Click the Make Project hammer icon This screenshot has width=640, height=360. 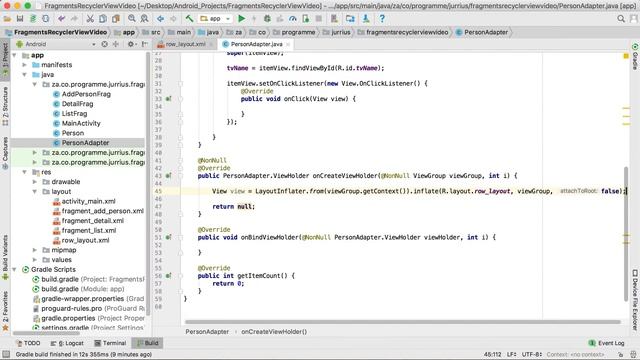(189, 19)
